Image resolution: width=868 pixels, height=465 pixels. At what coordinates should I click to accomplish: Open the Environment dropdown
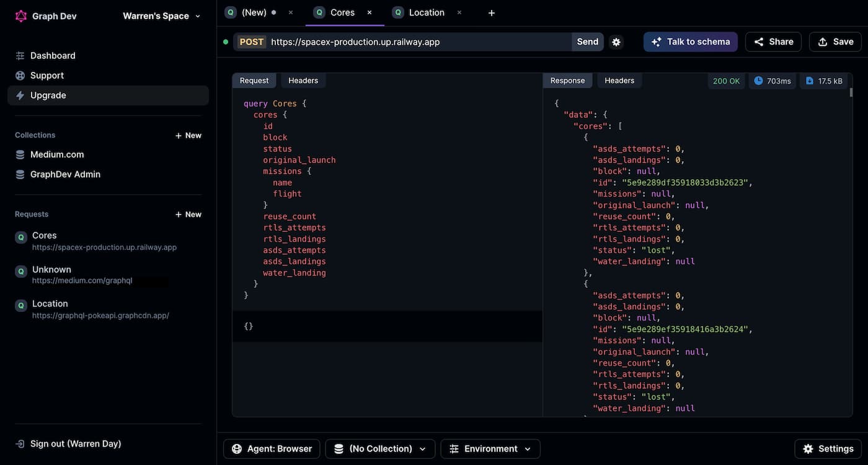pos(490,449)
